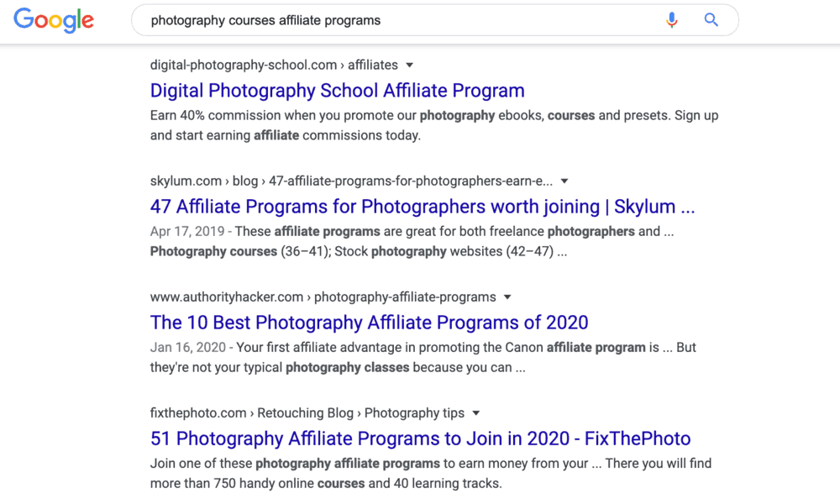The image size is (840, 504).
Task: Open "Digital Photography School Affiliate Program"
Action: pyautogui.click(x=336, y=90)
